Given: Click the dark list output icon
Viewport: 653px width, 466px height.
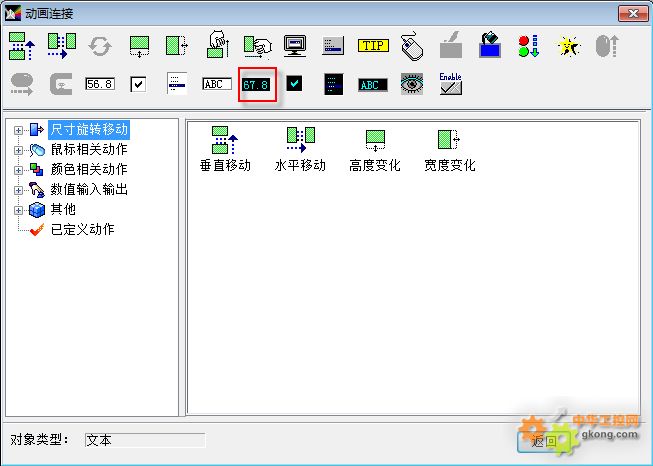Looking at the screenshot, I should tap(334, 84).
